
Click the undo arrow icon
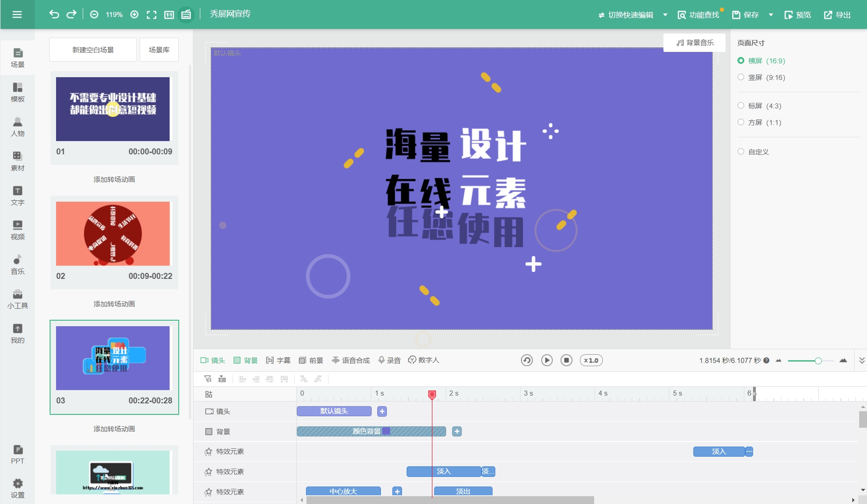point(54,14)
